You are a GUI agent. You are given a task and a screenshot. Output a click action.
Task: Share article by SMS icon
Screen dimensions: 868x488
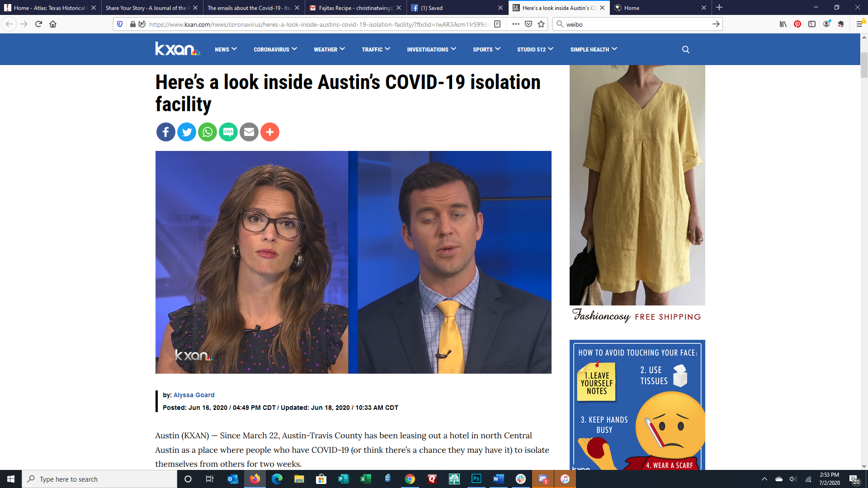click(228, 132)
